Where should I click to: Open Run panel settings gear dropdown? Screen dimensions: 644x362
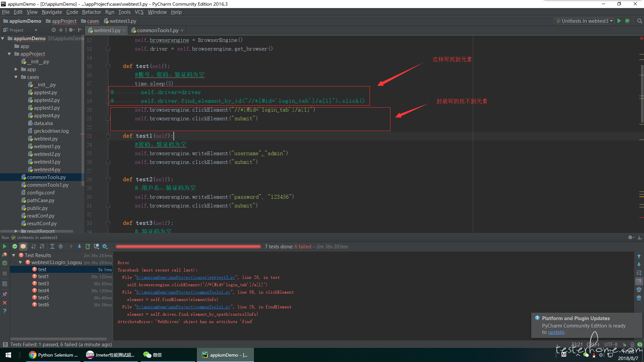pos(631,237)
